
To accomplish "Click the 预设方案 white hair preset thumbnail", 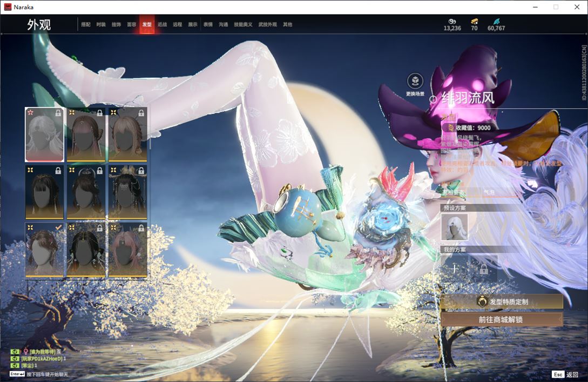I will point(455,227).
